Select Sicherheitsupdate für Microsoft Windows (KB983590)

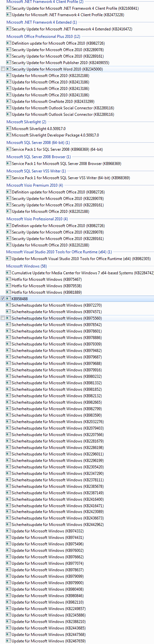click(57, 415)
